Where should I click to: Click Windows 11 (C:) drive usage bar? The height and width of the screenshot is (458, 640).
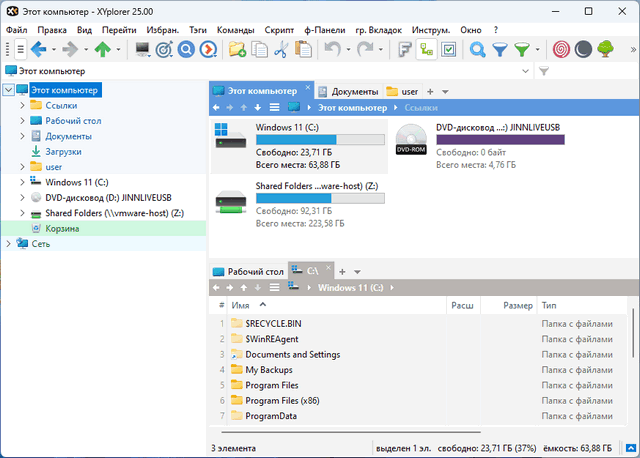click(320, 140)
